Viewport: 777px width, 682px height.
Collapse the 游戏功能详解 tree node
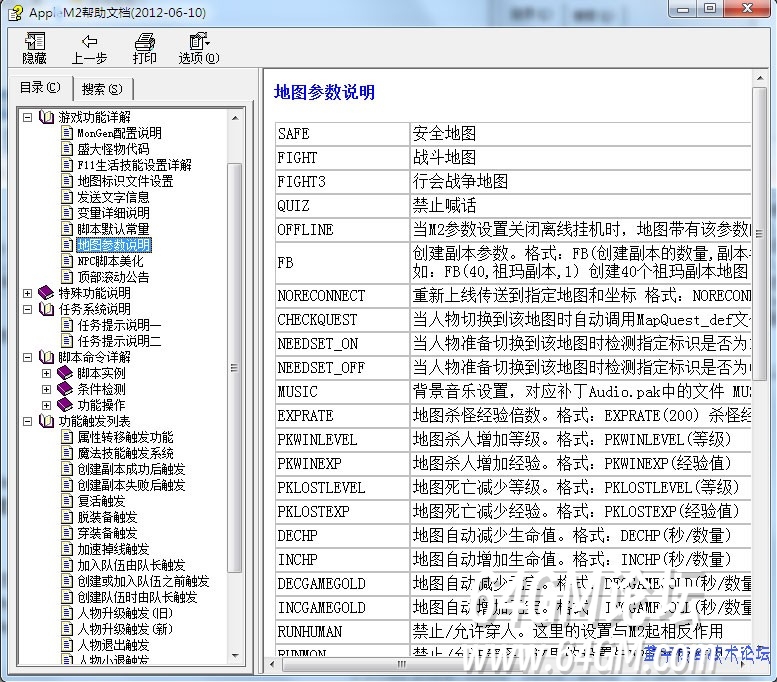tap(28, 117)
